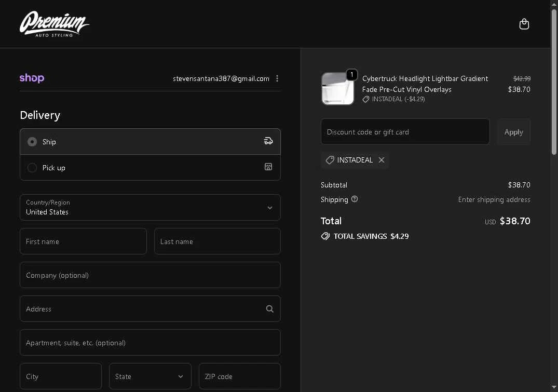This screenshot has width=558, height=392.
Task: Open the Shipping help question mark icon
Action: [x=355, y=199]
